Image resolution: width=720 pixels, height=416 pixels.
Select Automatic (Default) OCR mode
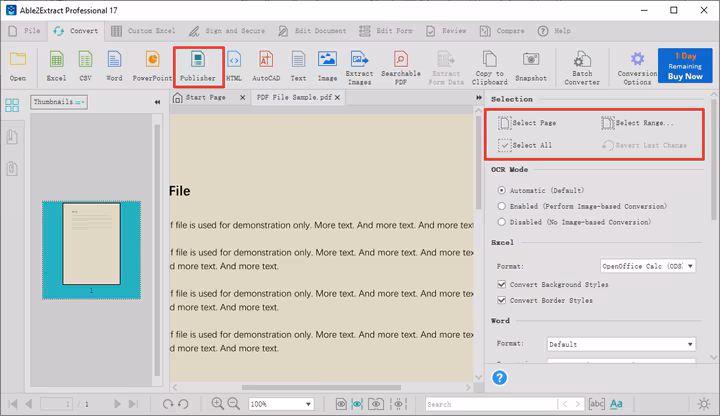click(x=501, y=190)
